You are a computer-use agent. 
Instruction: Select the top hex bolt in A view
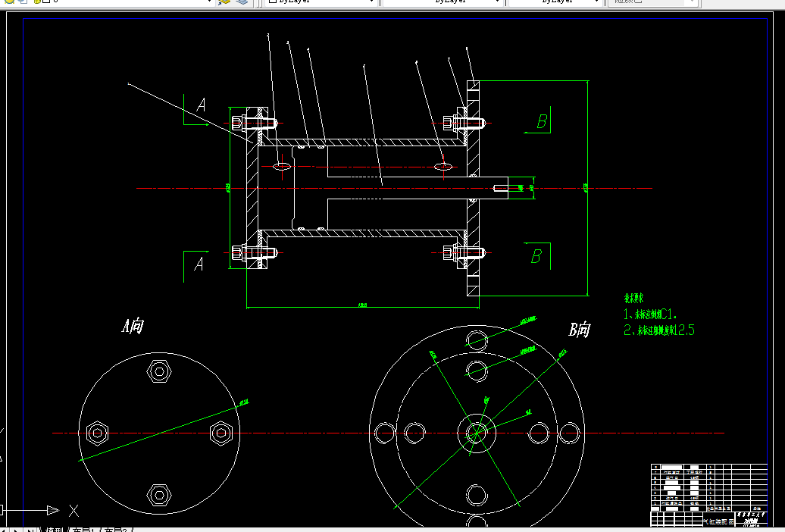159,371
